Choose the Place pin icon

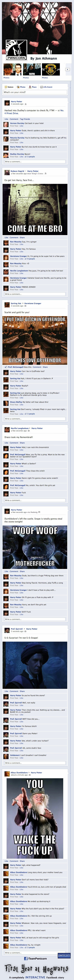[x=30, y=87]
